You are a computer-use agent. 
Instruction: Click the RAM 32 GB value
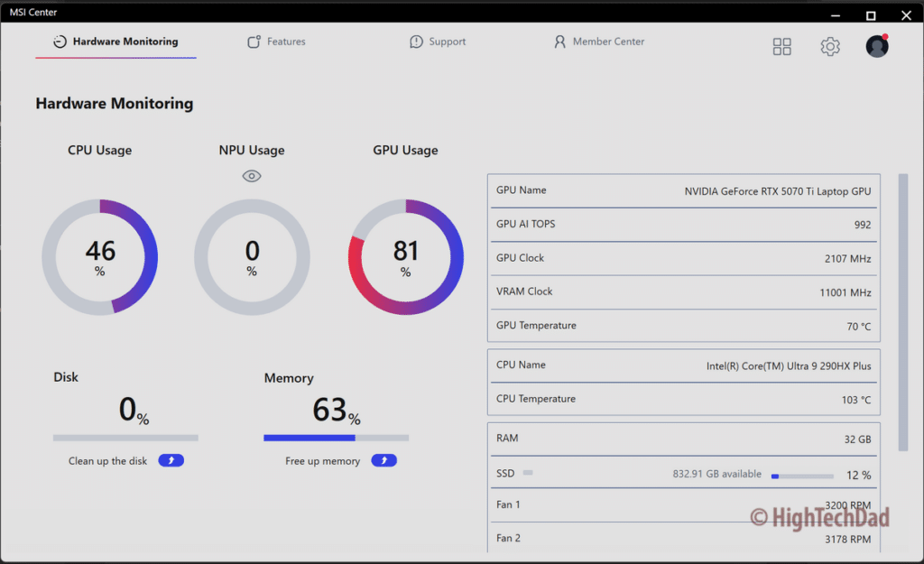(857, 439)
